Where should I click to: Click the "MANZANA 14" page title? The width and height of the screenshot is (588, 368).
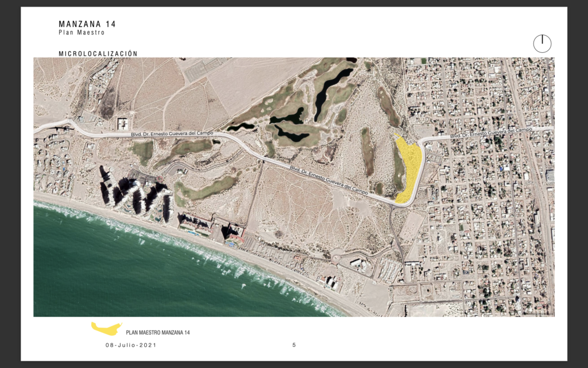click(x=87, y=24)
